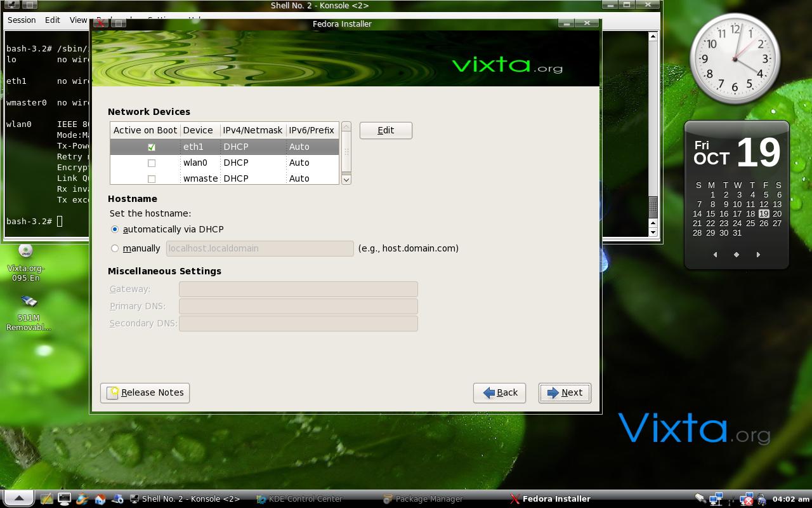Go to previous month in calendar widget

(716, 255)
